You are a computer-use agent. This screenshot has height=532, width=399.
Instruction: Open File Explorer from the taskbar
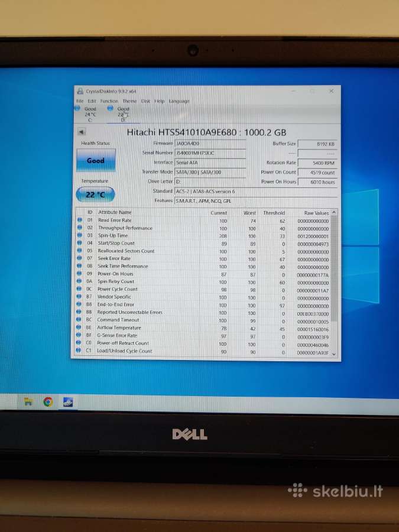28,402
